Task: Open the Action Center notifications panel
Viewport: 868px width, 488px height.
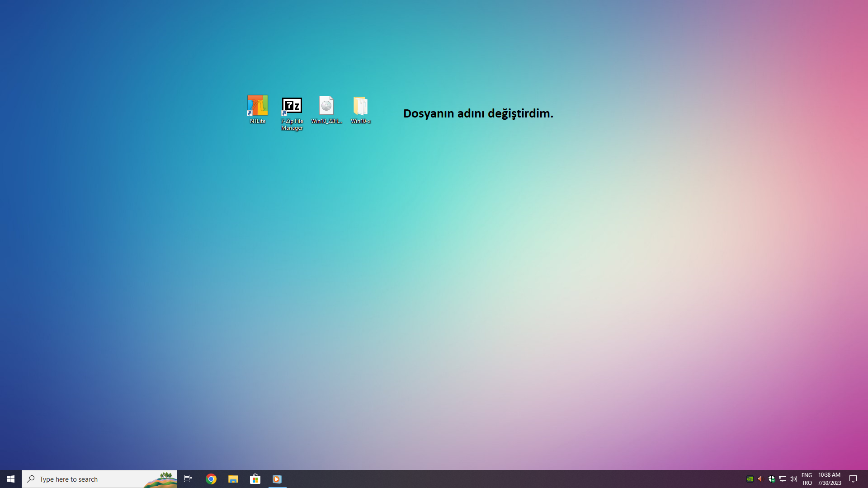Action: tap(853, 479)
